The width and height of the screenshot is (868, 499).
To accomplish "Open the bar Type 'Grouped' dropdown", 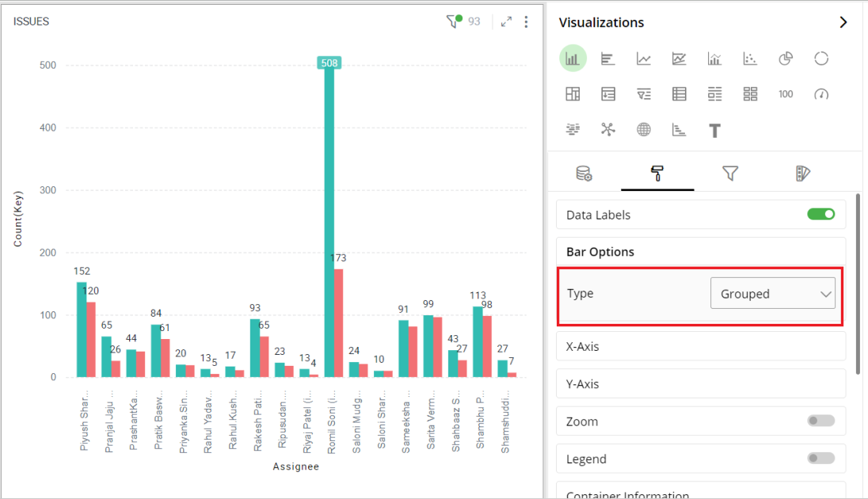I will (x=773, y=293).
